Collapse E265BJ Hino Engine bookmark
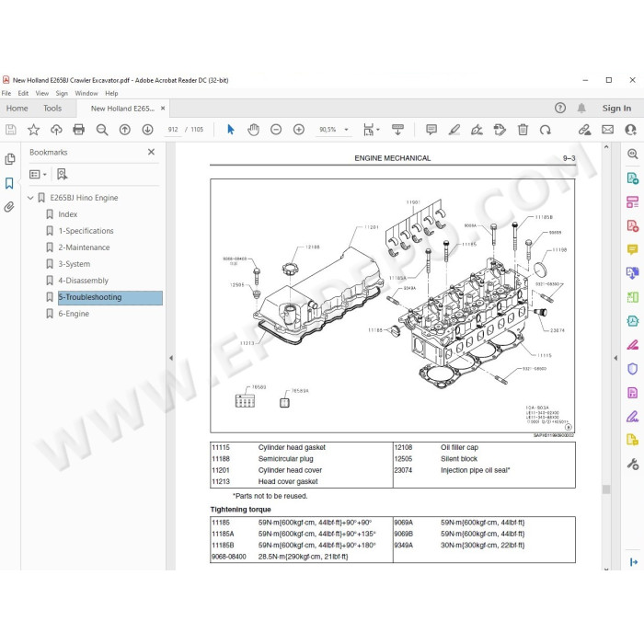The width and height of the screenshot is (644, 644). (x=30, y=198)
